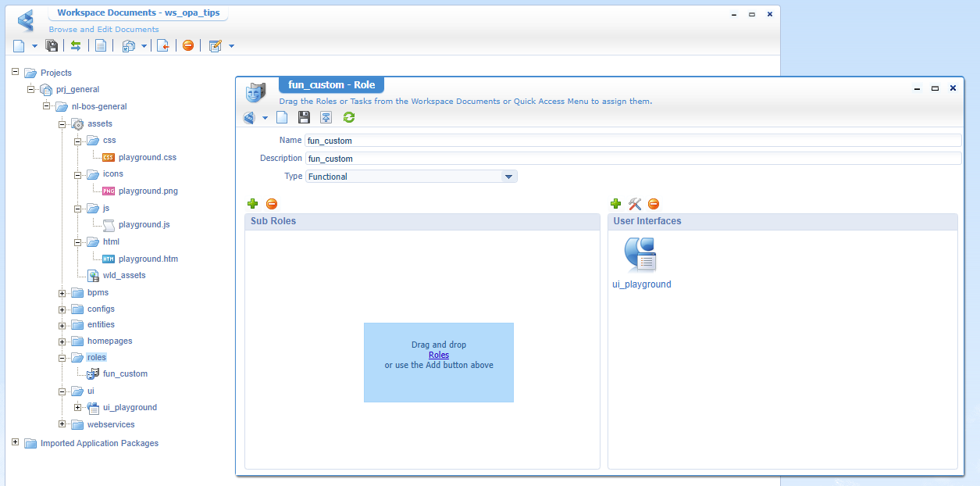Click the green plus above Sub Roles
Screen dimensions: 980x486
252,204
